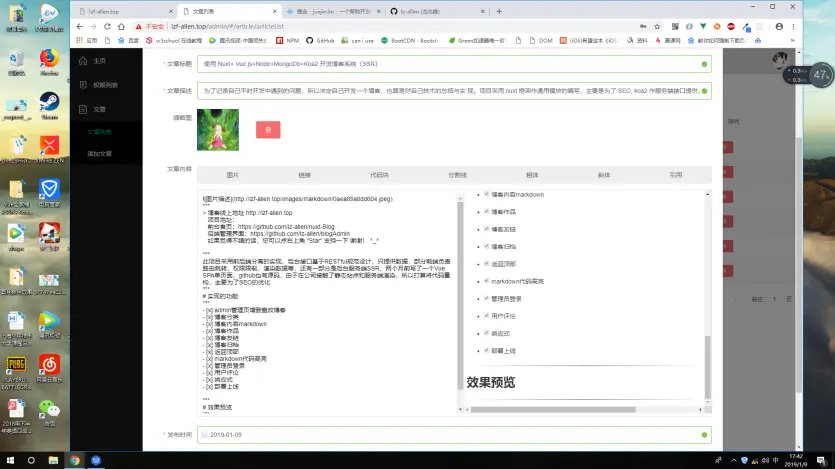Viewport: 835px width, 469px height.
Task: Open the Chrome profile avatar icon
Action: 779,26
